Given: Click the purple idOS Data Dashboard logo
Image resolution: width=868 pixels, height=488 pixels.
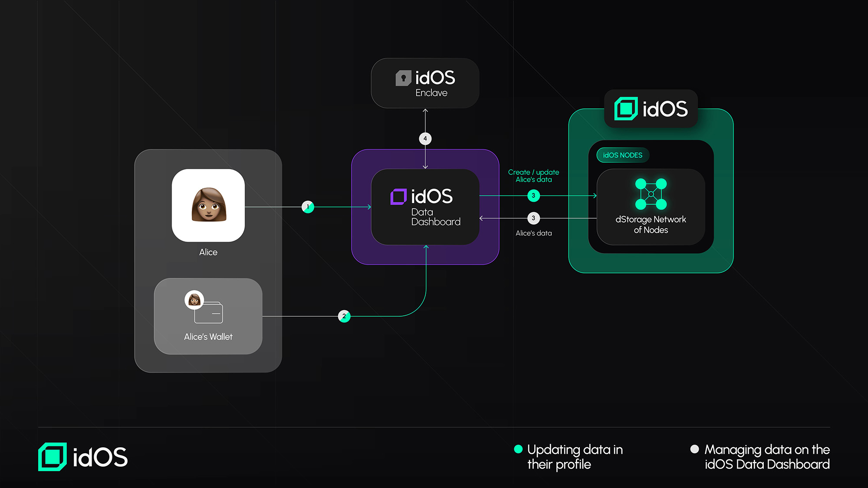Looking at the screenshot, I should coord(398,197).
